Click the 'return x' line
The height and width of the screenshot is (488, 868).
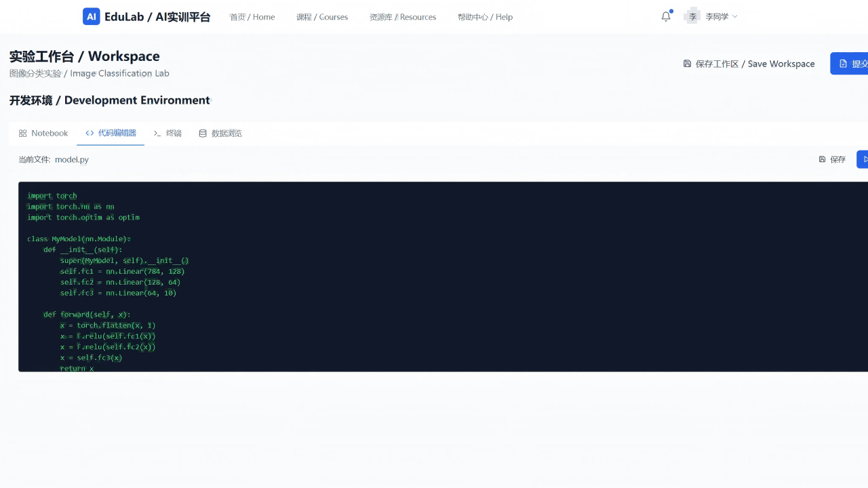[x=77, y=368]
